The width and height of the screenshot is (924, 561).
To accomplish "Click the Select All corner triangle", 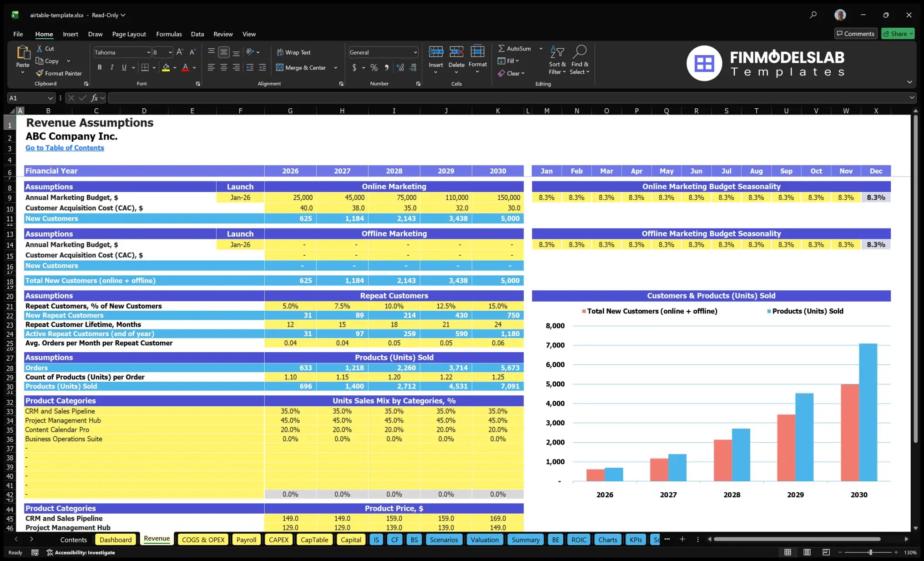I will click(x=12, y=111).
